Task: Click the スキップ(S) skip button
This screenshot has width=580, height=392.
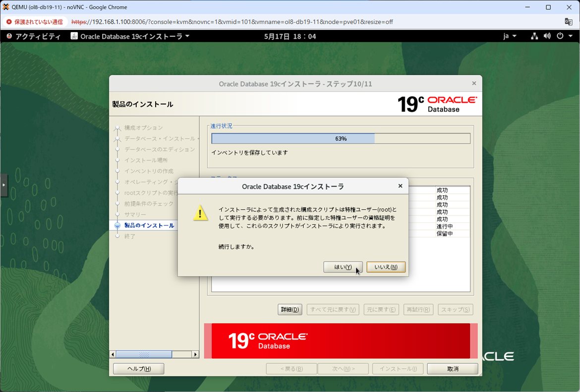Action: pos(456,310)
